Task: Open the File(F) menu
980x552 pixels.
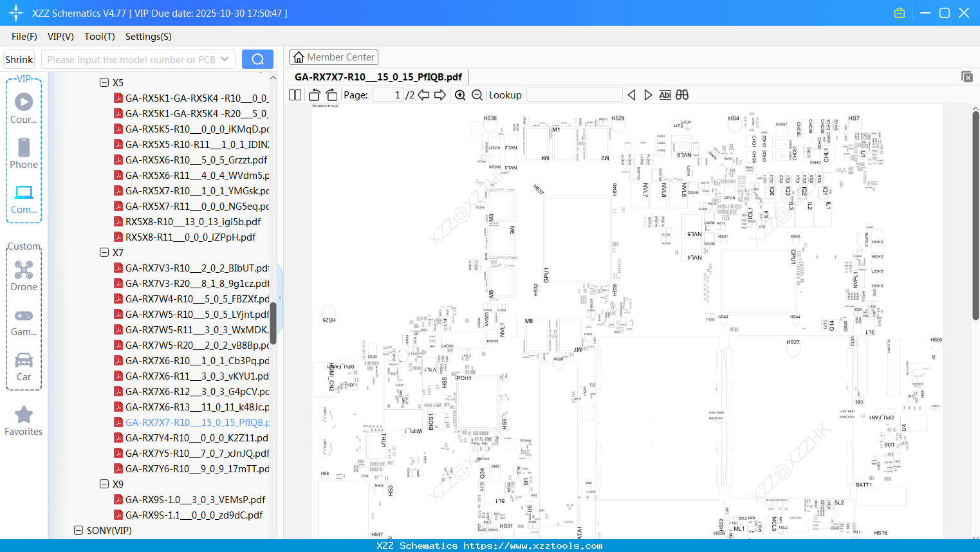Action: coord(24,37)
